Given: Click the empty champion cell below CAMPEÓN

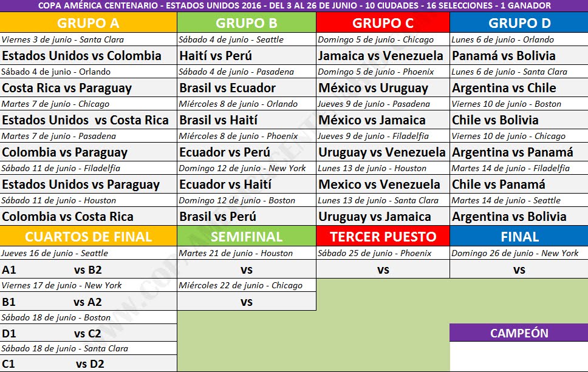Looking at the screenshot, I should point(519,356).
